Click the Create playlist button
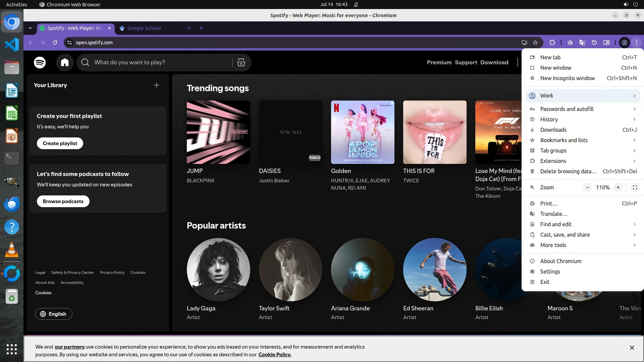The width and height of the screenshot is (644, 362). click(60, 143)
